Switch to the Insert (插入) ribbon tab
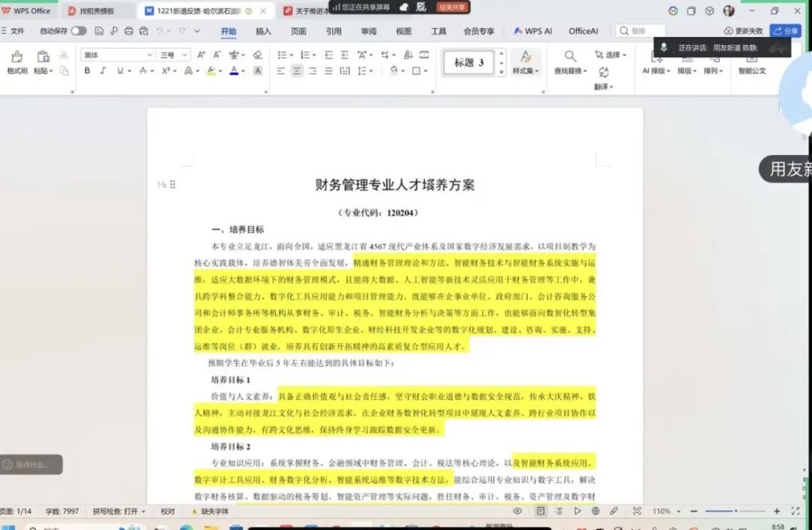The image size is (812, 530). pos(263,31)
